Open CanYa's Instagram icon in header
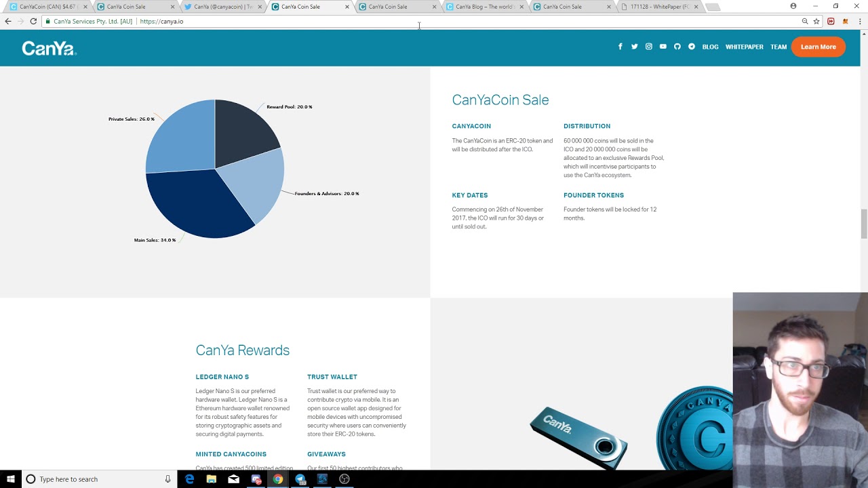The width and height of the screenshot is (868, 488). tap(649, 47)
